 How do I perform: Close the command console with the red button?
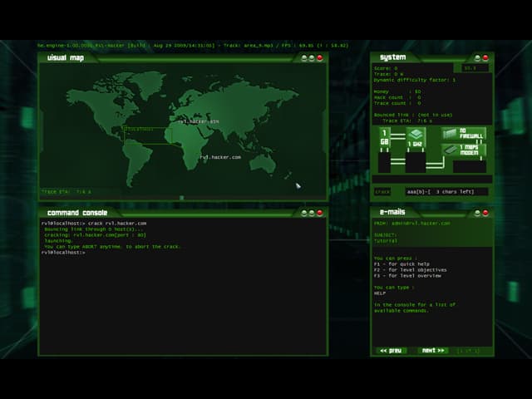point(319,213)
